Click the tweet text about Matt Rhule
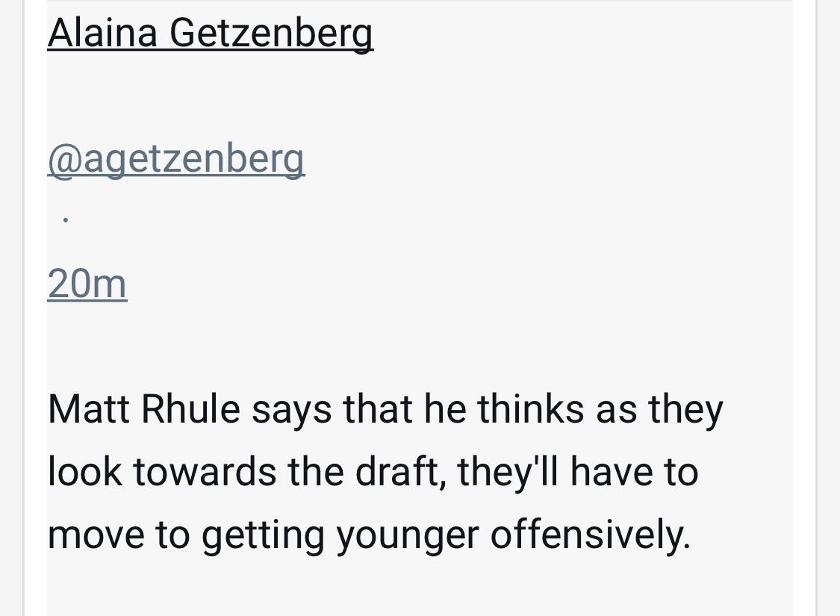Screen dimensions: 840x616 pos(385,472)
